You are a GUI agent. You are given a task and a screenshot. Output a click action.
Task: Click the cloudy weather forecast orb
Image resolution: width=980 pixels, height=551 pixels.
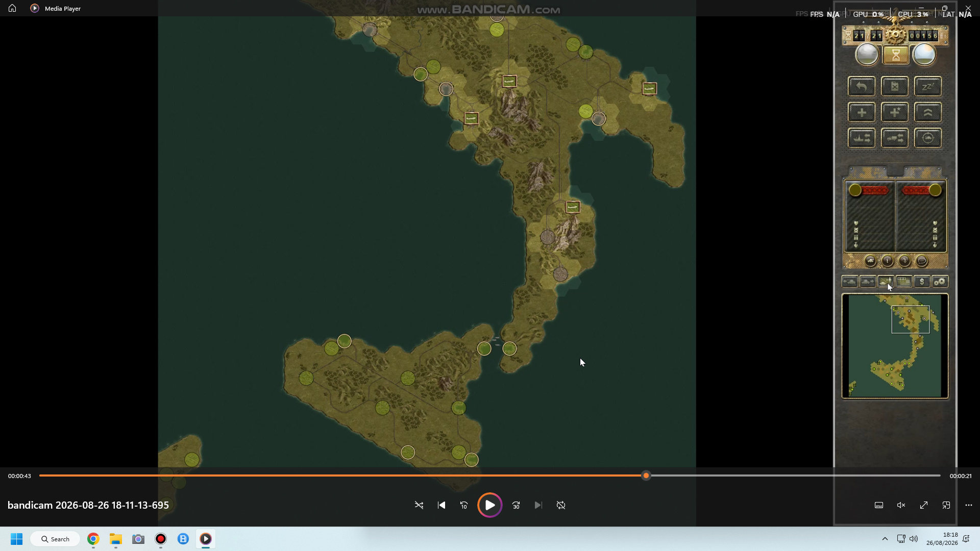pyautogui.click(x=867, y=55)
